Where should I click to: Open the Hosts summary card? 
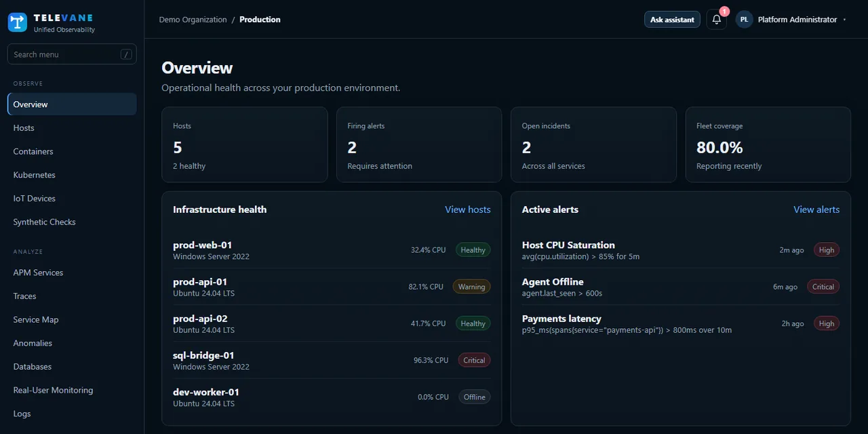[245, 144]
